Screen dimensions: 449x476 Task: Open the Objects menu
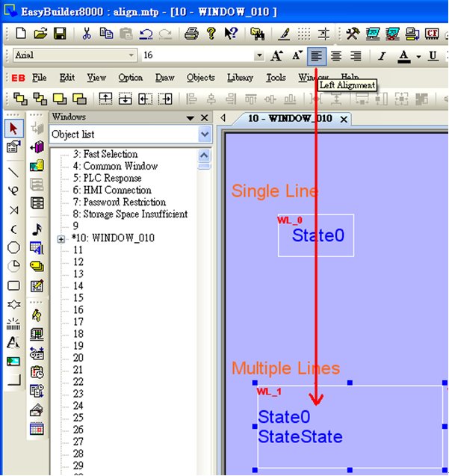coord(201,78)
